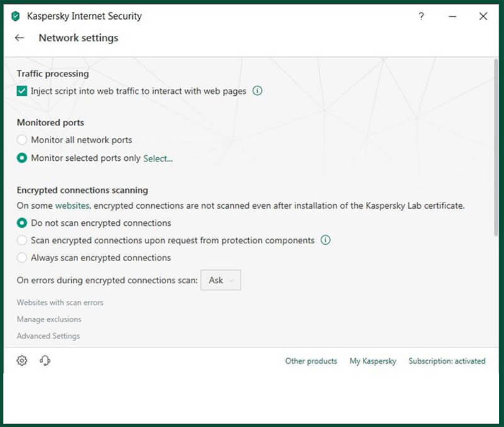Click the Traffic processing heading
Viewport: 504px width, 427px height.
[53, 74]
